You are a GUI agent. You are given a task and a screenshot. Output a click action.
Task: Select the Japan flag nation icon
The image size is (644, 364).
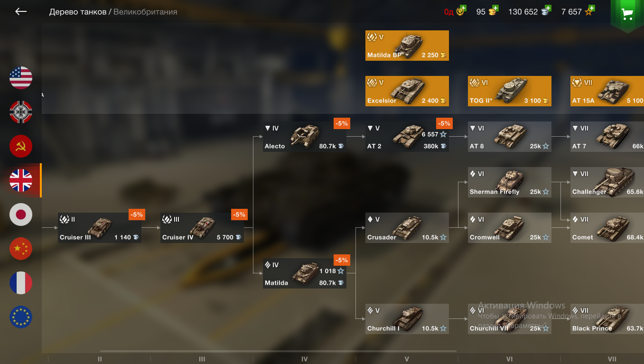[21, 215]
